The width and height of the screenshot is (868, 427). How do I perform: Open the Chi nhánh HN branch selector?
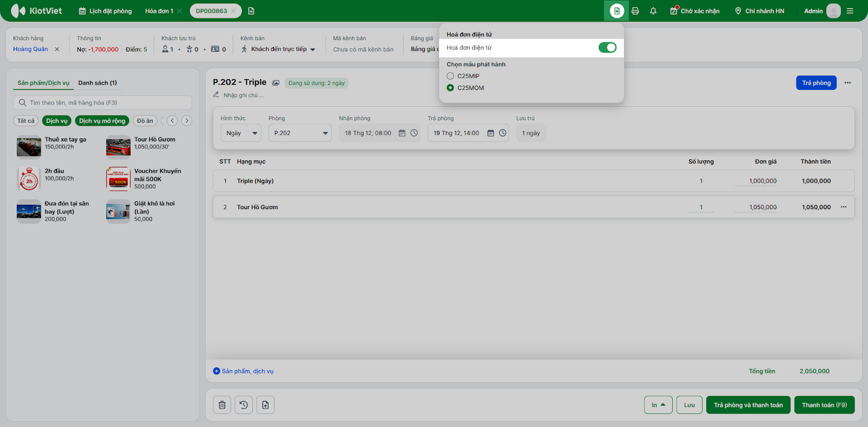pos(759,11)
